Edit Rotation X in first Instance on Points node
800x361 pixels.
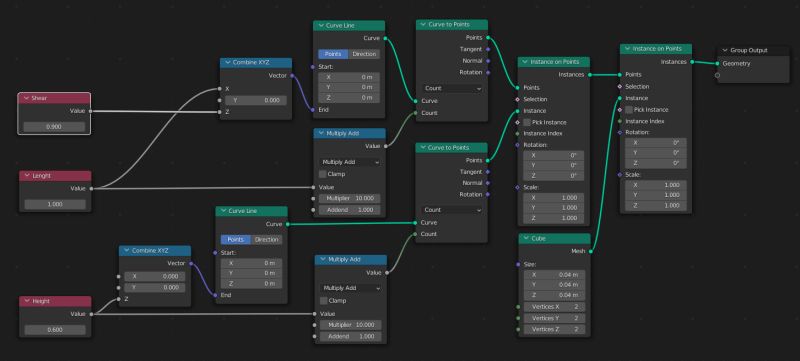(554, 155)
